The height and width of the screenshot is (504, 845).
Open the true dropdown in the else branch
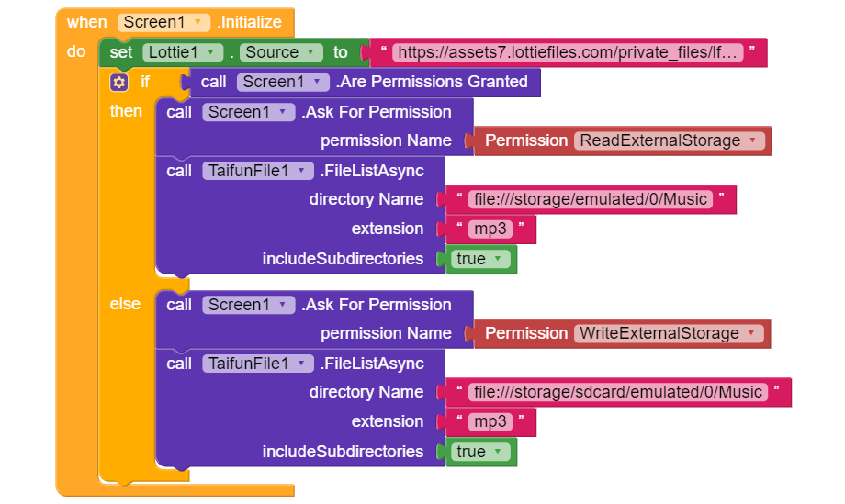point(480,452)
